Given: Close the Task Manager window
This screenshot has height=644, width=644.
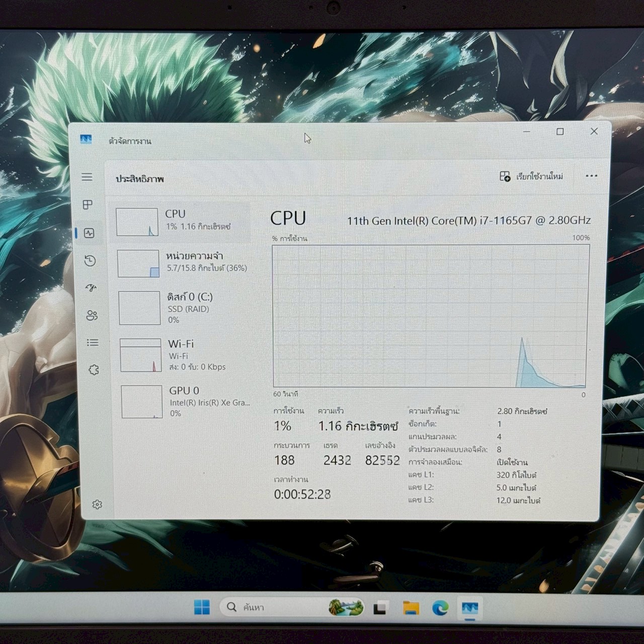Looking at the screenshot, I should click(x=594, y=131).
